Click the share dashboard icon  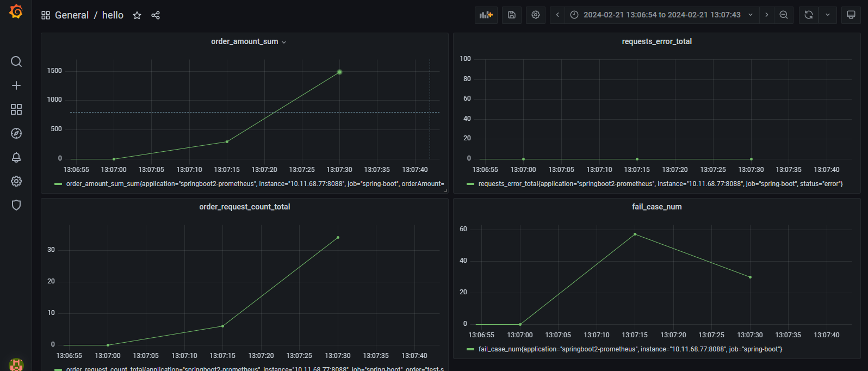pyautogui.click(x=156, y=15)
